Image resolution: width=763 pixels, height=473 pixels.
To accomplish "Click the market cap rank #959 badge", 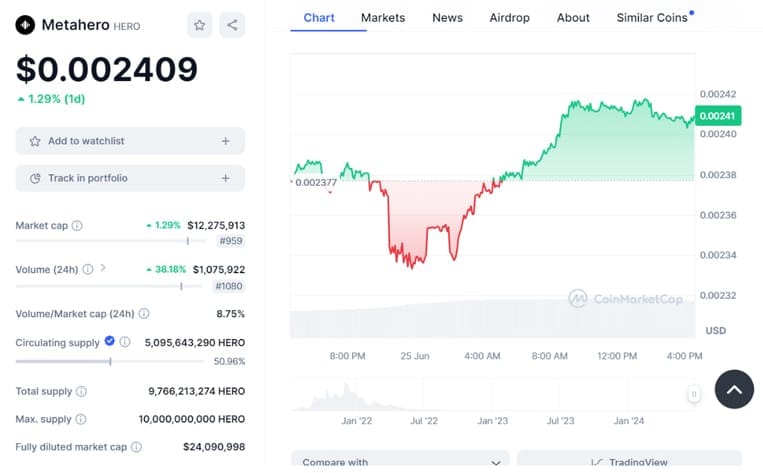I will point(230,241).
